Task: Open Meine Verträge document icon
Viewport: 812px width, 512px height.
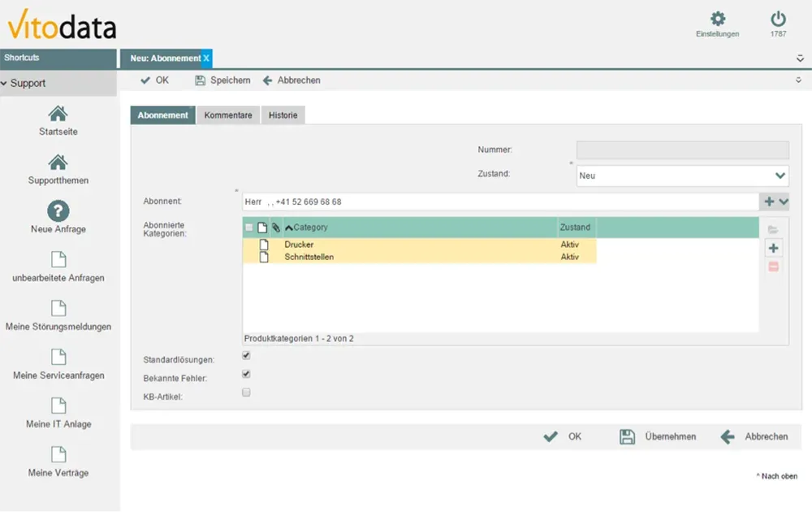Action: click(58, 454)
